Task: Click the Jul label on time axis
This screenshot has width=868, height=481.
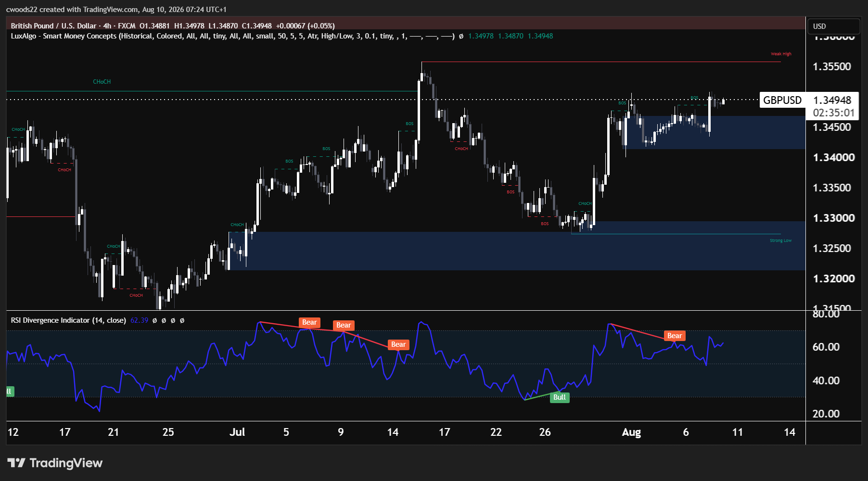Action: point(237,432)
